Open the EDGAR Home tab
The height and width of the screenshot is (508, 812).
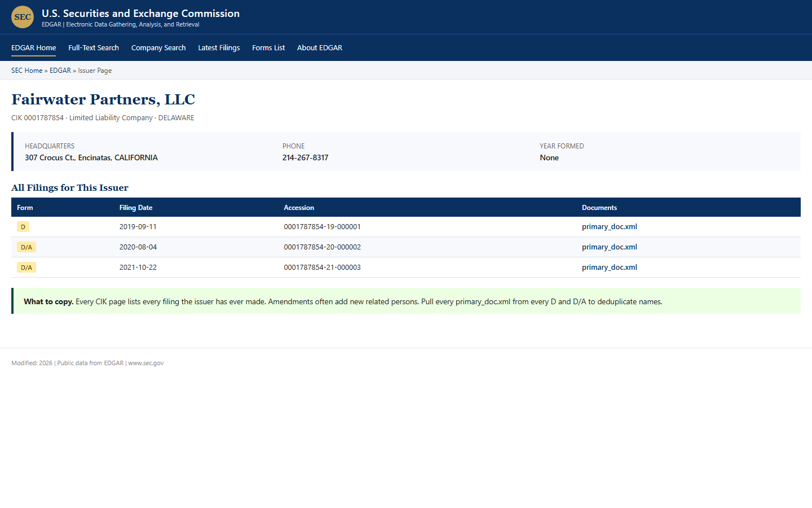point(33,48)
